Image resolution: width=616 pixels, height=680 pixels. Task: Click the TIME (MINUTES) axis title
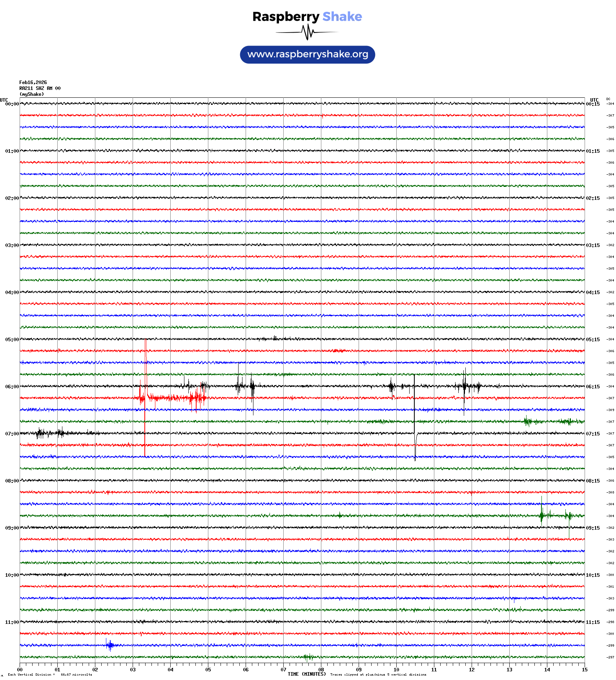coord(306,674)
